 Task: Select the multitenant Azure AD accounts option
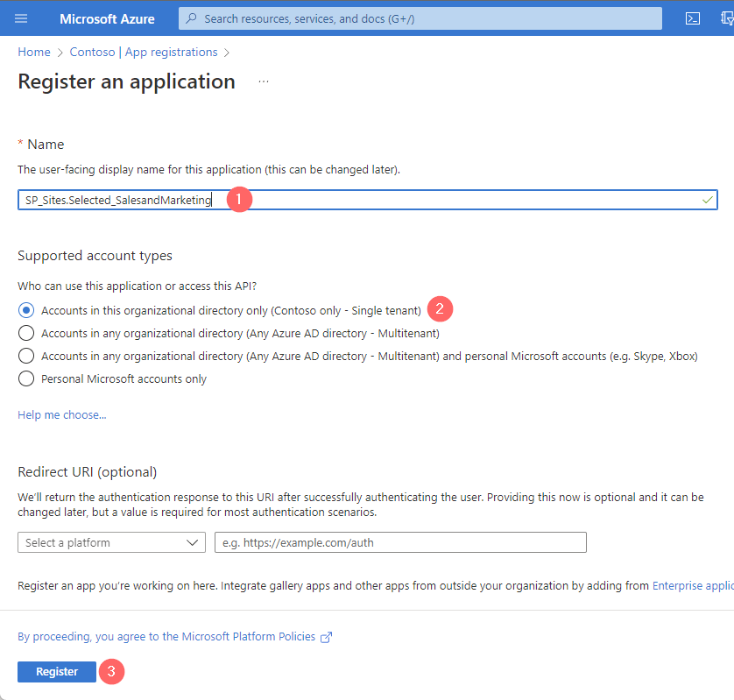[26, 333]
